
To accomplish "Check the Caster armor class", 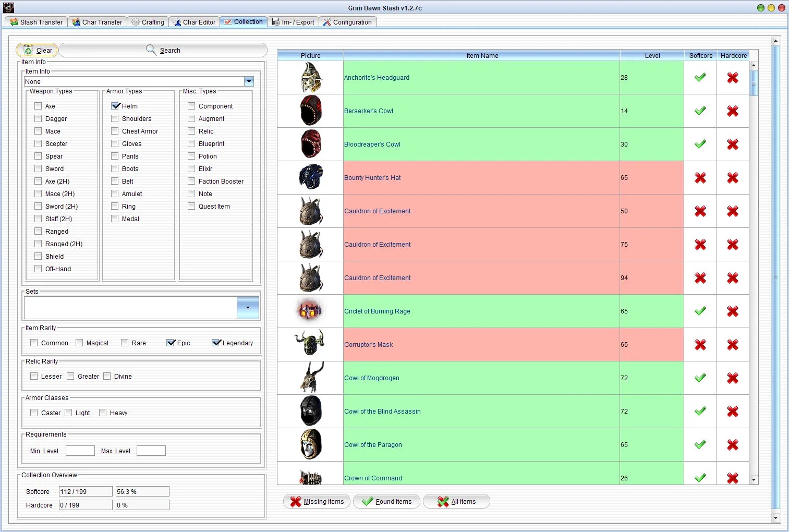I will click(x=34, y=413).
